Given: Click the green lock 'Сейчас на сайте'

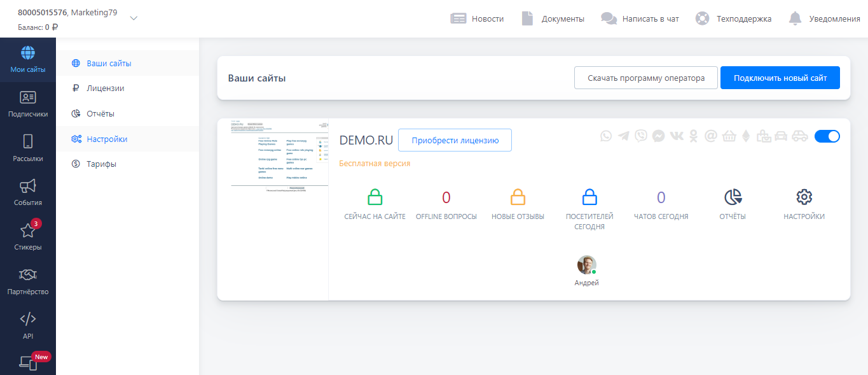Looking at the screenshot, I should tap(375, 197).
